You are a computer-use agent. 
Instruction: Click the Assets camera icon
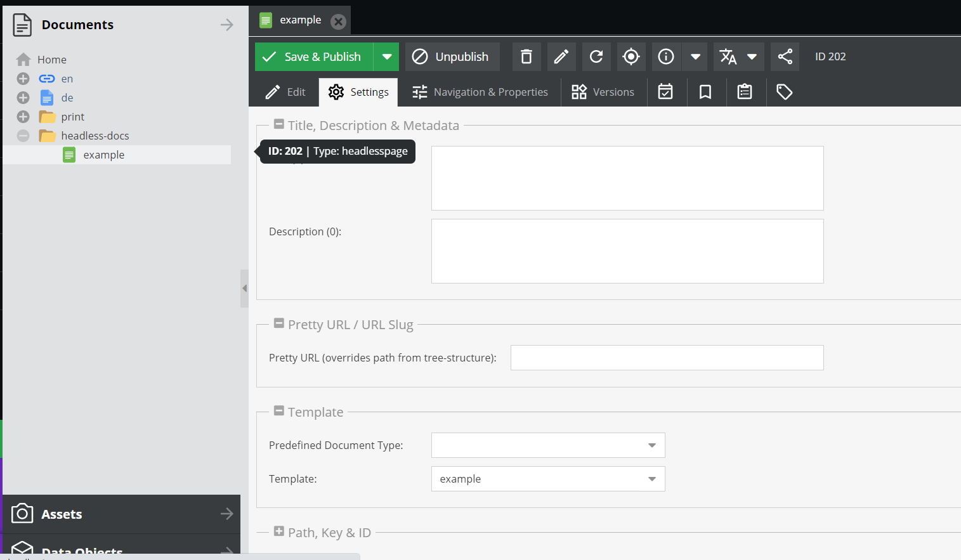[22, 513]
